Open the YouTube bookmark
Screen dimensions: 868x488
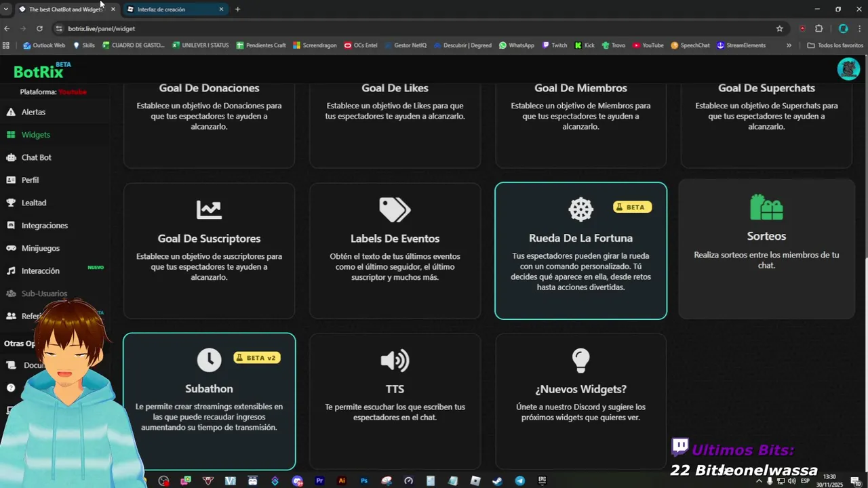pyautogui.click(x=648, y=45)
